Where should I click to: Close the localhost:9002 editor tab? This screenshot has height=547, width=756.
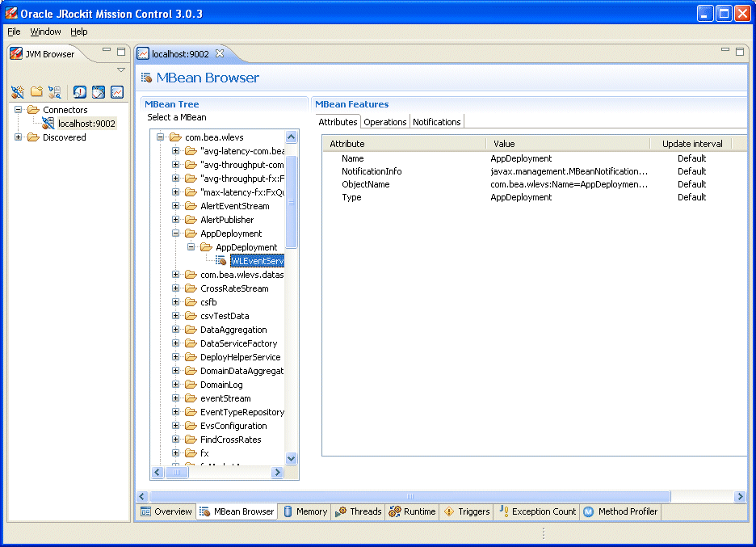(220, 53)
